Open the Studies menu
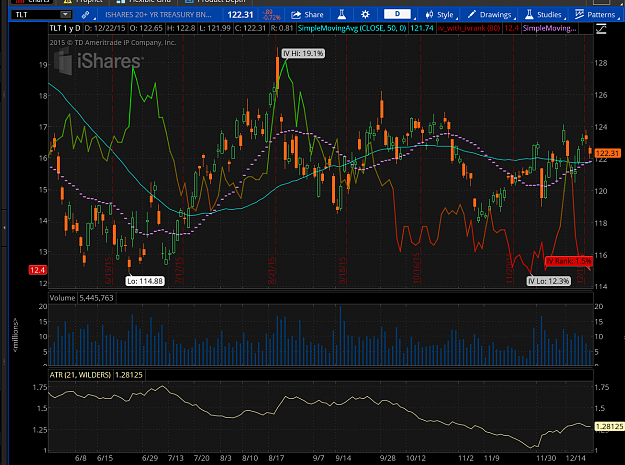The width and height of the screenshot is (625, 465). tap(543, 15)
